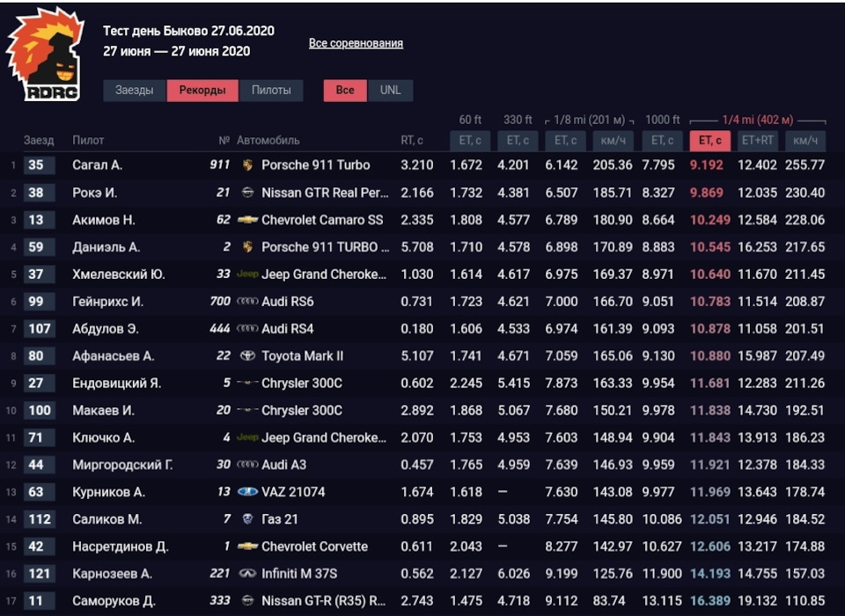Click the 9.192 quarter-mile time

707,165
